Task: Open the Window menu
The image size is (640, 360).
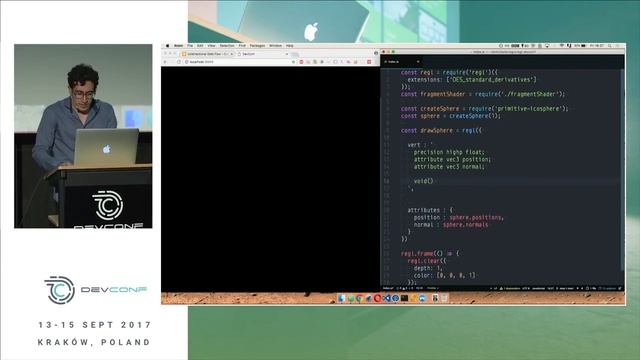Action: [276, 46]
